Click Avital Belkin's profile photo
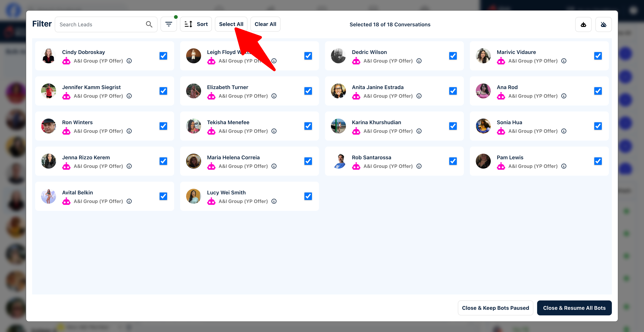The width and height of the screenshot is (644, 332). pos(49,196)
